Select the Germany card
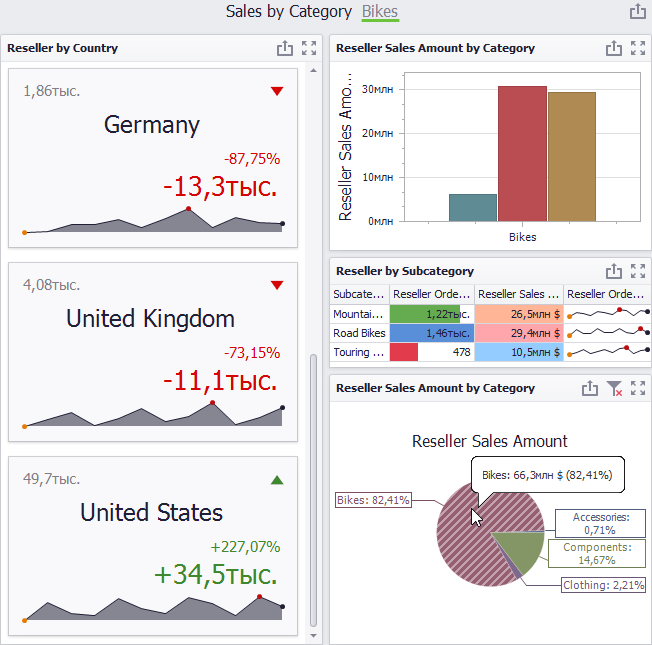 click(x=153, y=158)
